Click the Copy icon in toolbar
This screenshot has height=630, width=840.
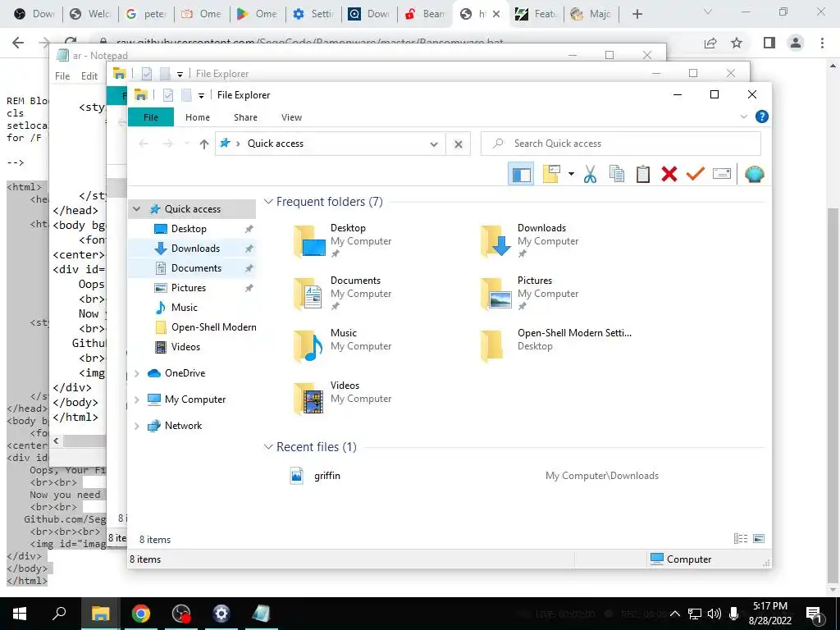pos(617,174)
